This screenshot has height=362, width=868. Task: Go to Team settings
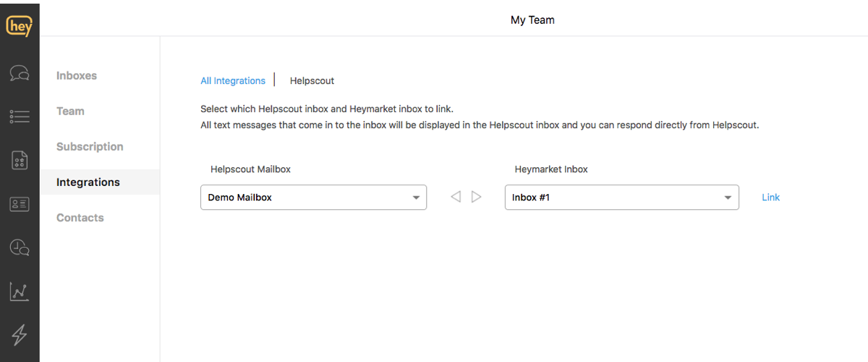[70, 111]
